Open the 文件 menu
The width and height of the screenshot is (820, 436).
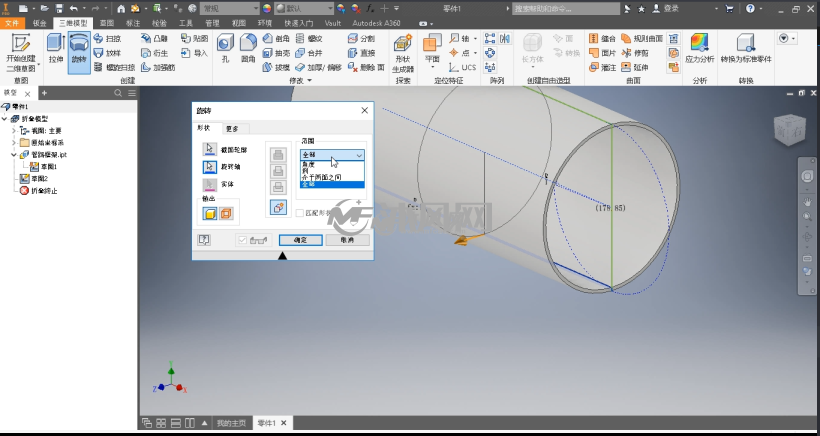12,23
